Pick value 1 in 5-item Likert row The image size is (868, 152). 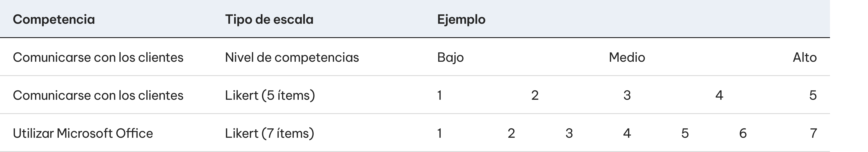tap(439, 95)
